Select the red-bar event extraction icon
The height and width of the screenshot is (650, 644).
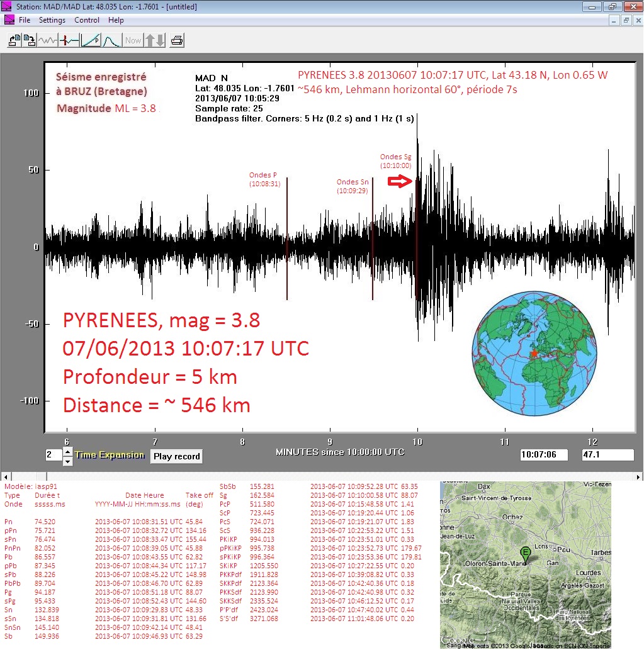tap(69, 40)
